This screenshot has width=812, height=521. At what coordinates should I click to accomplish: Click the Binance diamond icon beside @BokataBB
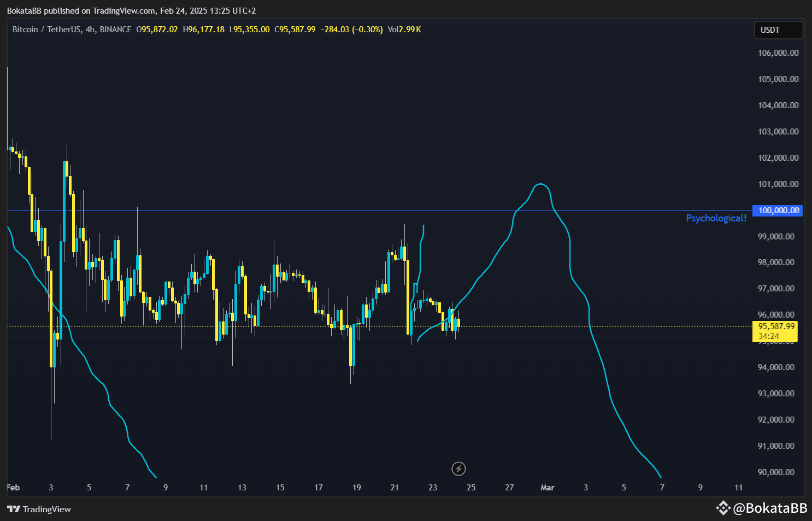[722, 508]
